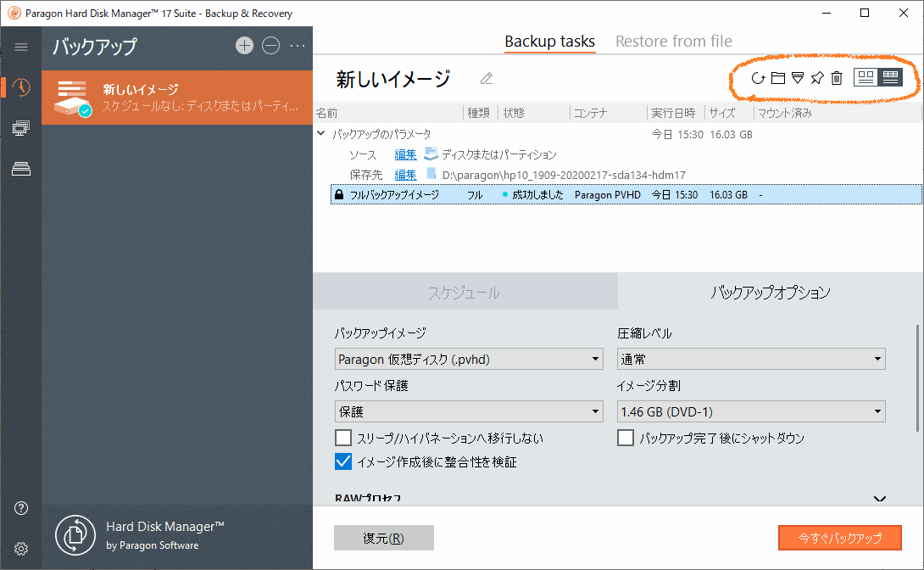Click the filter funnel icon

(x=798, y=77)
